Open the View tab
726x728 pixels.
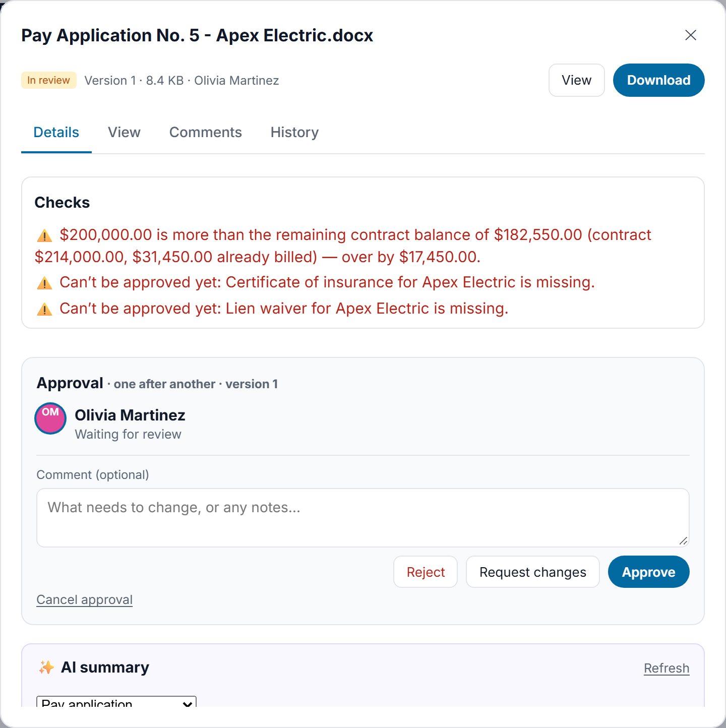click(124, 132)
